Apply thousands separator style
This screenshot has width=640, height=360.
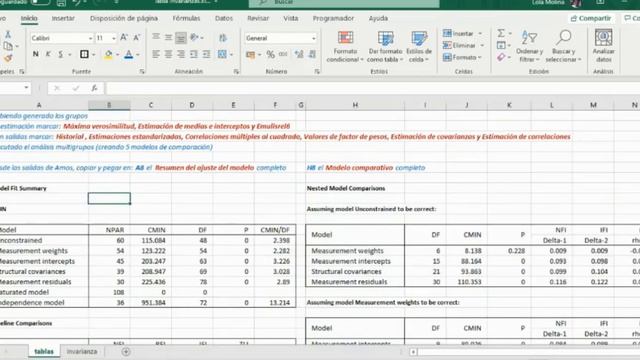coord(283,54)
